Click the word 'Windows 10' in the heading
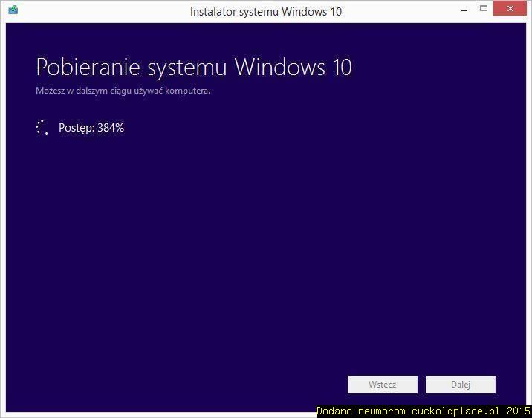The height and width of the screenshot is (418, 532). point(293,67)
